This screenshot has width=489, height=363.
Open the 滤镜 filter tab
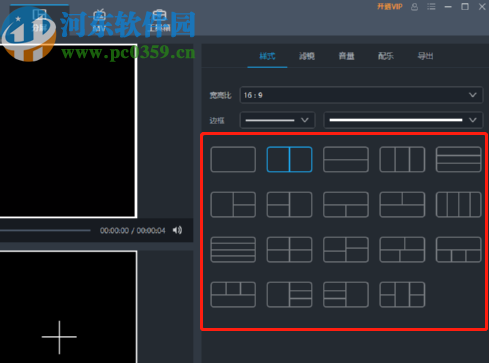coord(307,56)
